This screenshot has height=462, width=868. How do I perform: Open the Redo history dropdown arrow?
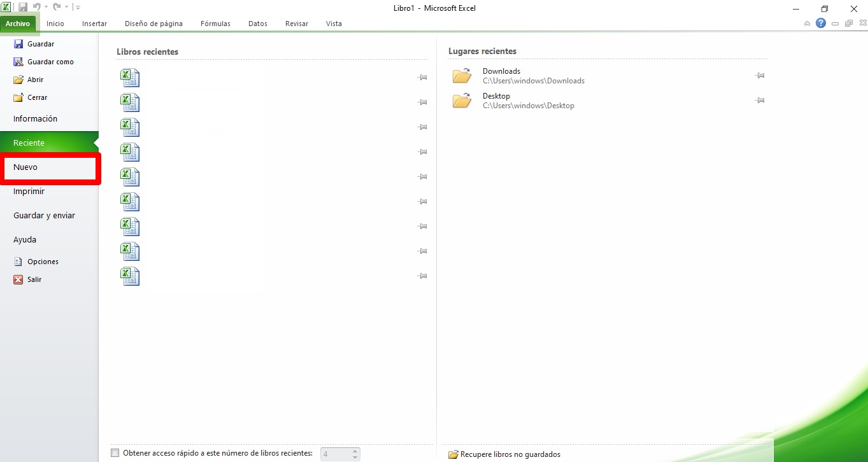(66, 8)
